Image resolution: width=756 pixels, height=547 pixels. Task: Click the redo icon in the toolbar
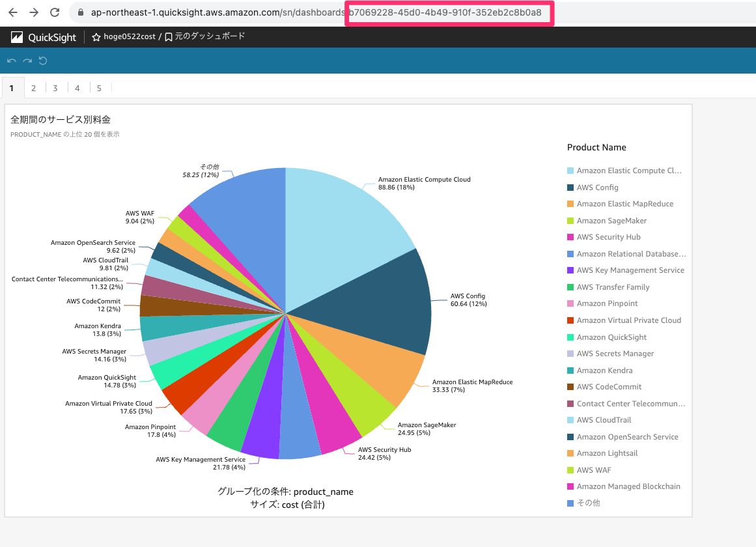click(27, 61)
